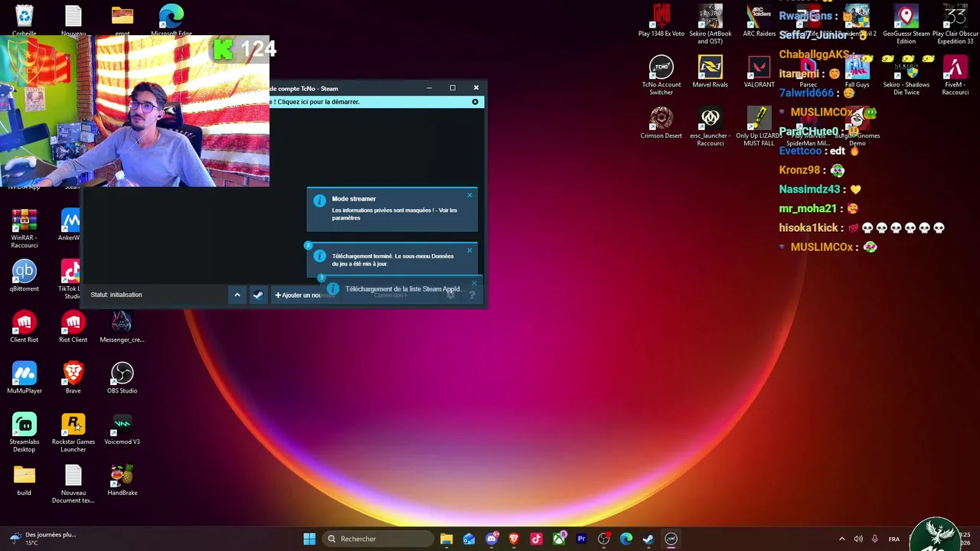Click the Ajouter un nouveau button
Screen dimensions: 980x551
(305, 295)
